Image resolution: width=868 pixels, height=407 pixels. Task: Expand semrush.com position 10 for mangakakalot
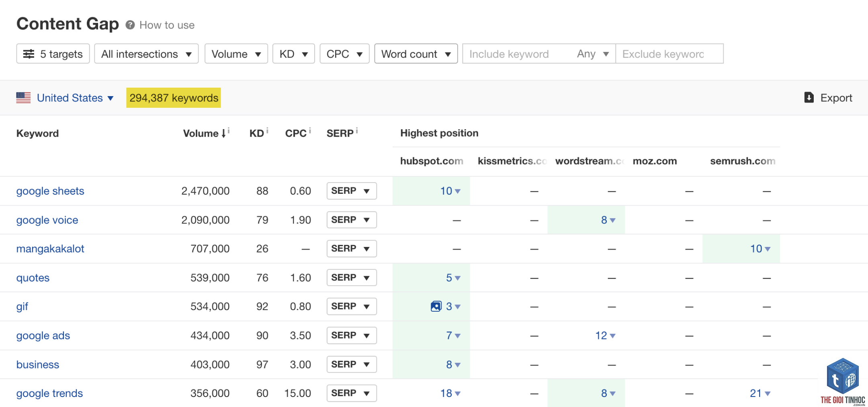click(760, 249)
